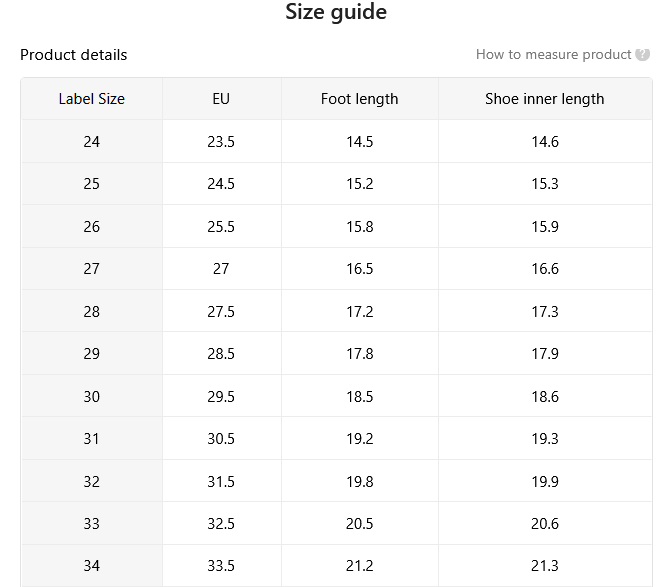Select the label size 24 cell
The image size is (668, 587).
pos(92,141)
